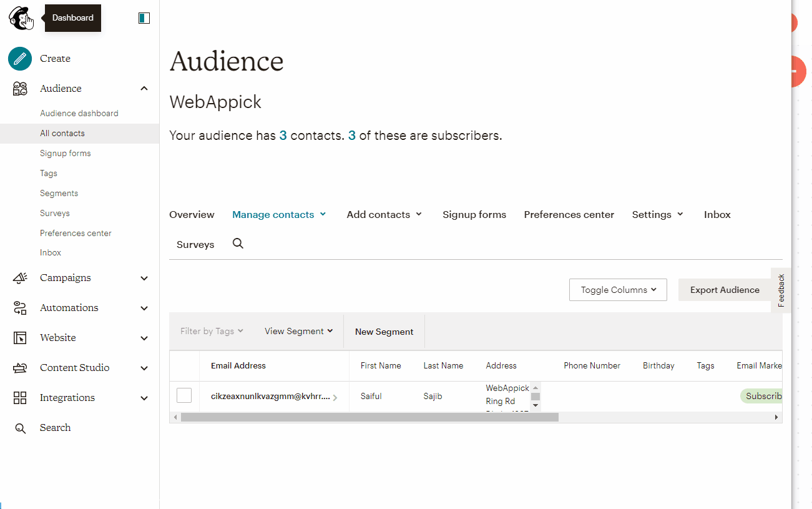The image size is (812, 509).
Task: Open the Tags link in the sidebar
Action: tap(49, 173)
